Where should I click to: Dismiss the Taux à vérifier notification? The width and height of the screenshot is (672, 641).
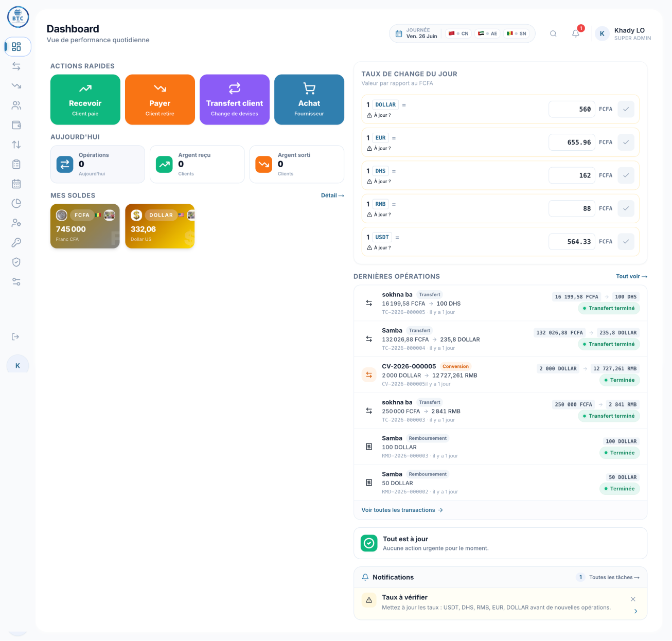(x=633, y=599)
